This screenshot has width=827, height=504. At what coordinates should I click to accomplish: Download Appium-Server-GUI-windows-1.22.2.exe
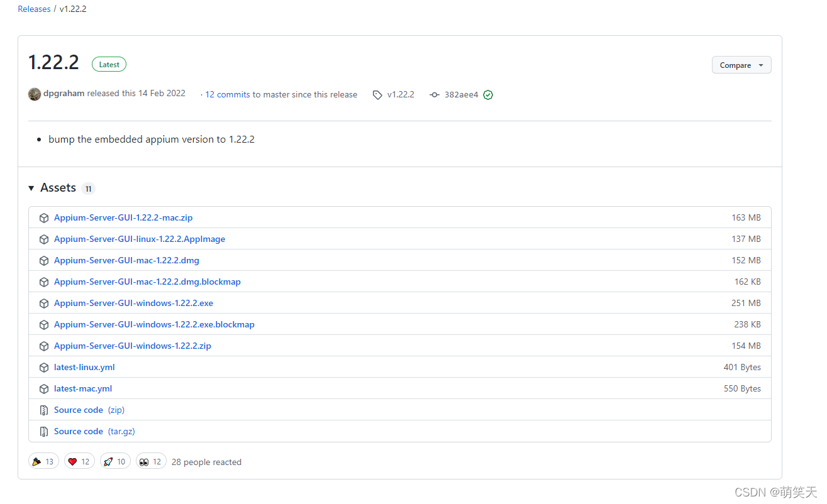tap(133, 303)
